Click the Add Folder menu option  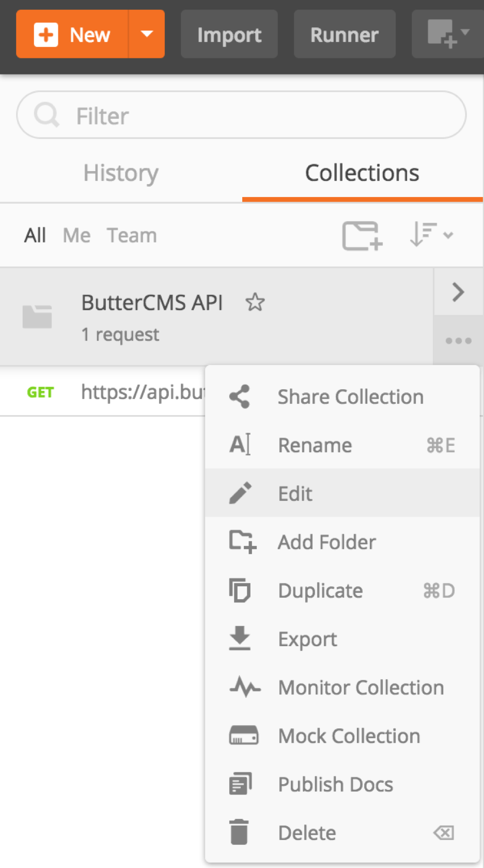tap(326, 542)
